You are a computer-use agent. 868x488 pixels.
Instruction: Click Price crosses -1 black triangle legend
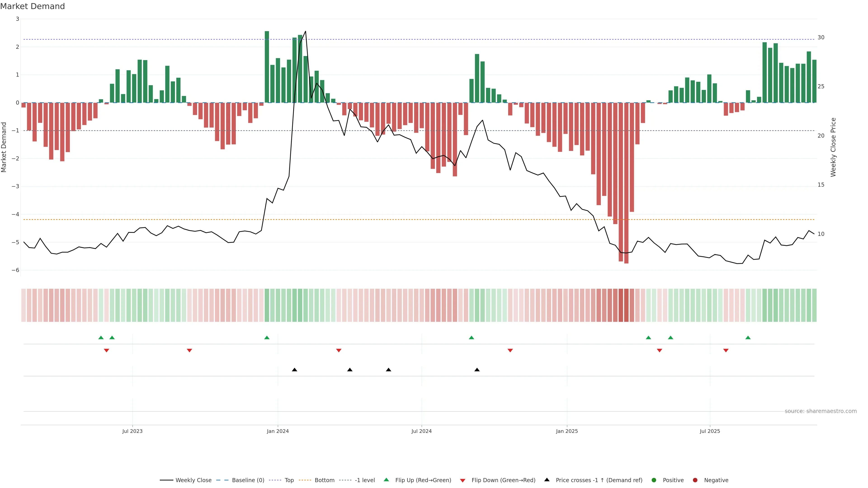[547, 480]
